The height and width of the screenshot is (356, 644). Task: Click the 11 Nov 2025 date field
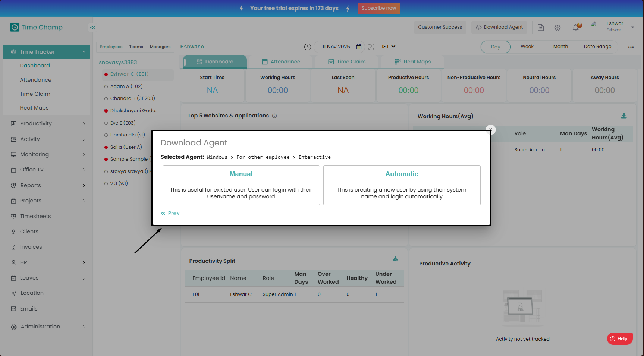pyautogui.click(x=339, y=47)
